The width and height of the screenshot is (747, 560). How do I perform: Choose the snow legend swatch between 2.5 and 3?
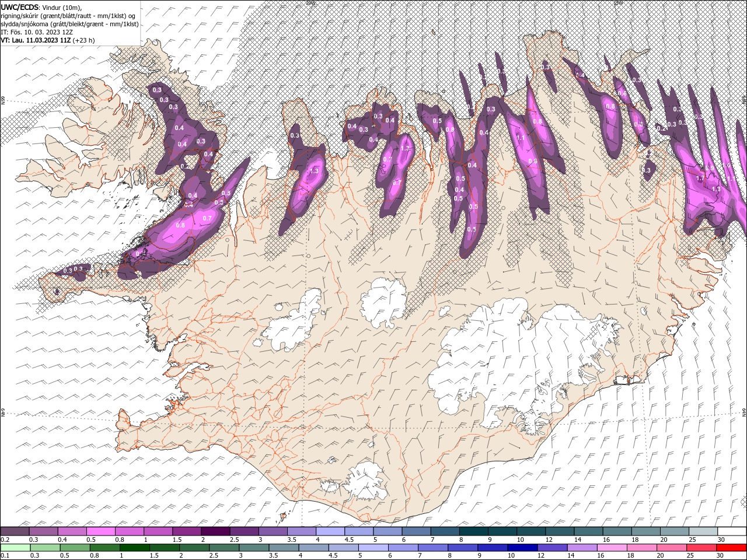(243, 531)
